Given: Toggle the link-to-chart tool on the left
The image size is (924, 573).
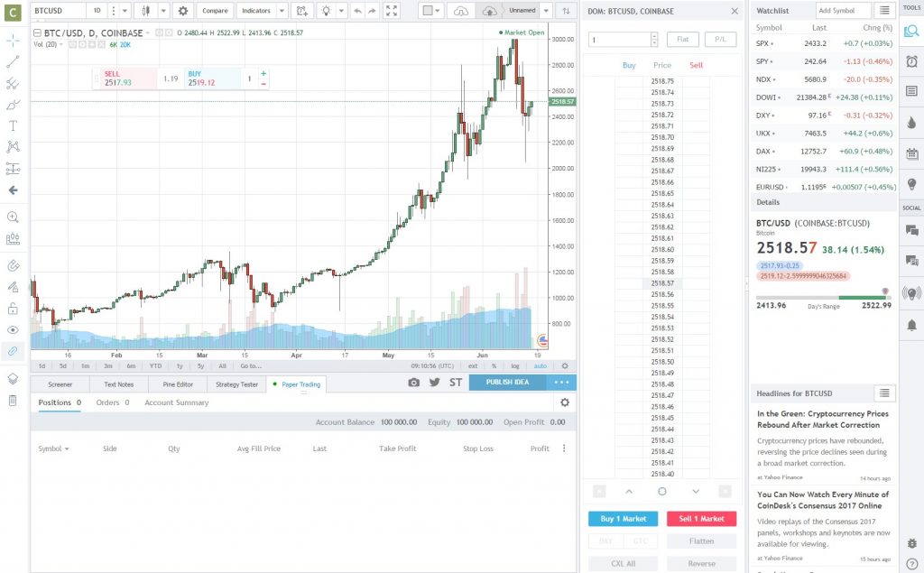Looking at the screenshot, I should coord(13,351).
